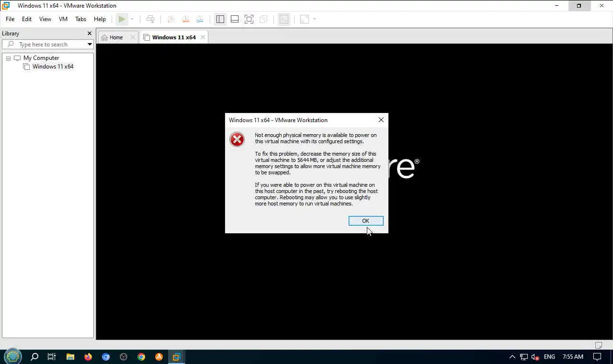Open taskbar search
Screen dimensions: 613x364
34,357
